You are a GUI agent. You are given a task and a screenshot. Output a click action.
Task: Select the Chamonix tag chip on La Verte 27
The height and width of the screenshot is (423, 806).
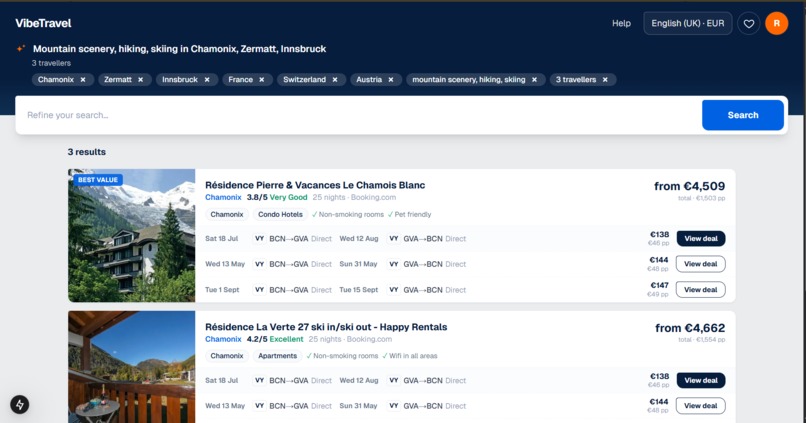(227, 356)
